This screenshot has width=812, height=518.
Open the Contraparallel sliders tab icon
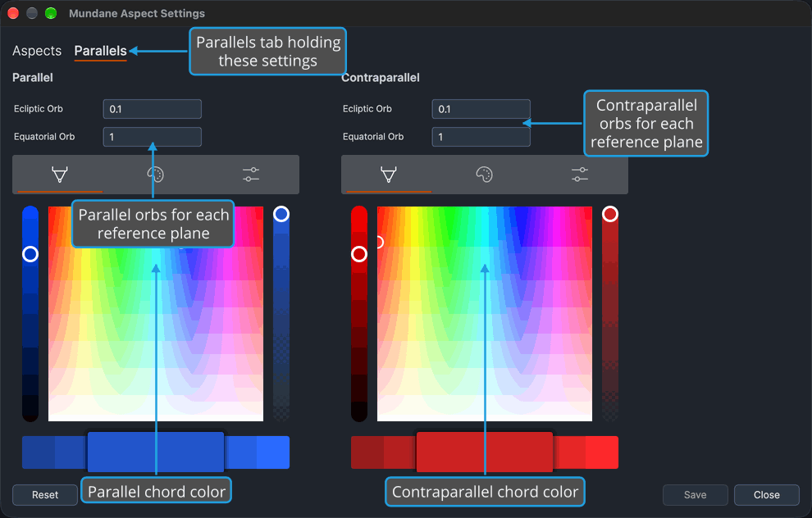(580, 175)
